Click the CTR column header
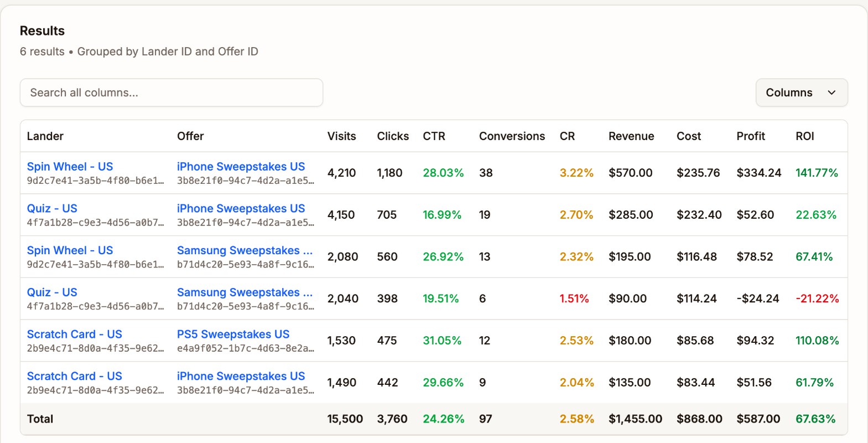 (434, 136)
